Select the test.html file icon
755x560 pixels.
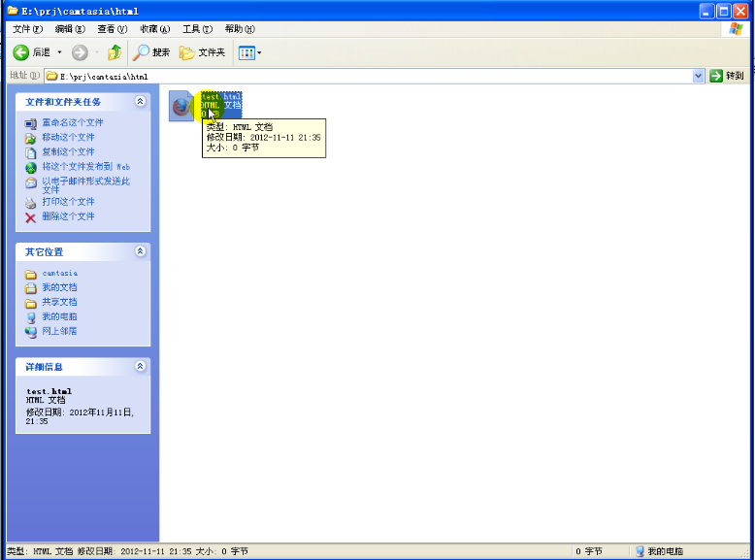pyautogui.click(x=181, y=106)
